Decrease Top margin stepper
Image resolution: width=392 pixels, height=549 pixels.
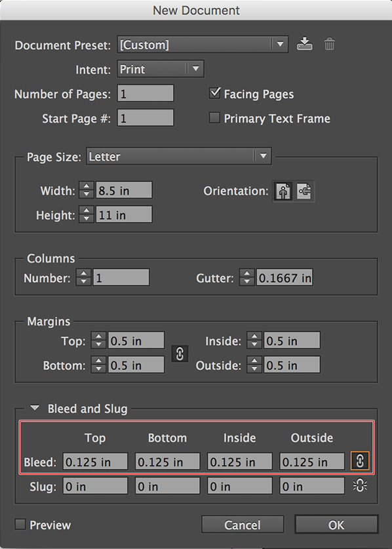click(x=98, y=344)
